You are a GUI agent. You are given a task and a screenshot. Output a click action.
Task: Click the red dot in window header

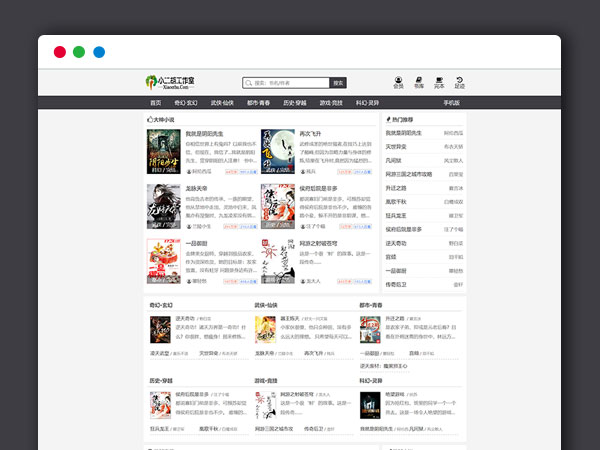(x=60, y=52)
